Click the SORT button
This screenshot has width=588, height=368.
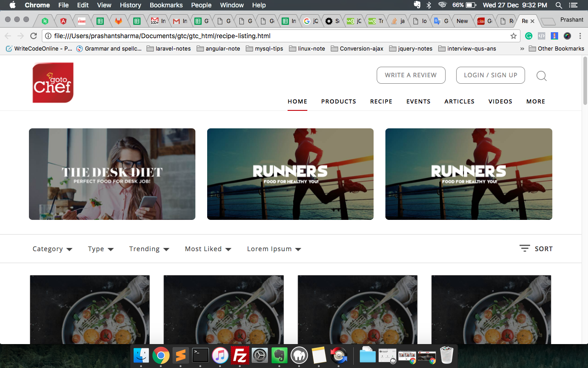pyautogui.click(x=536, y=249)
